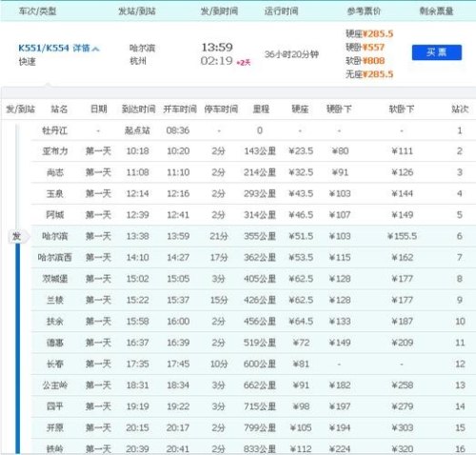Click the 发/到时间 header in the top bar
This screenshot has height=455, width=476.
pyautogui.click(x=219, y=11)
